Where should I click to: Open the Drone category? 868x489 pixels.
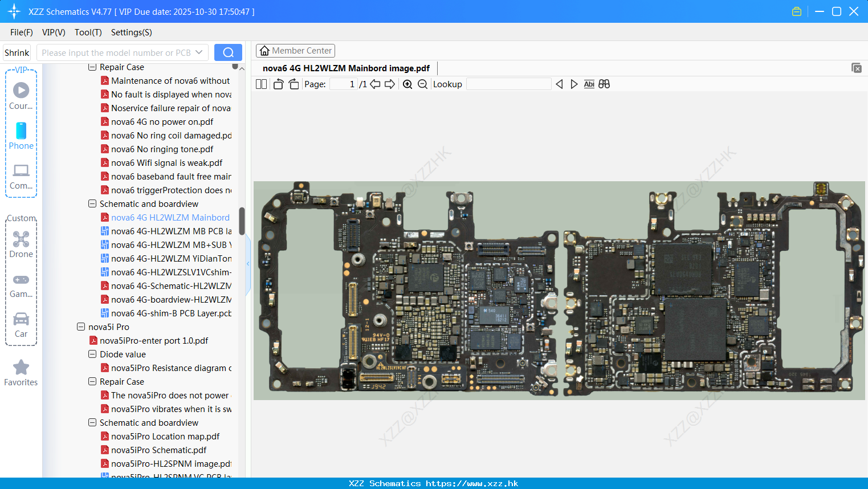click(x=21, y=244)
